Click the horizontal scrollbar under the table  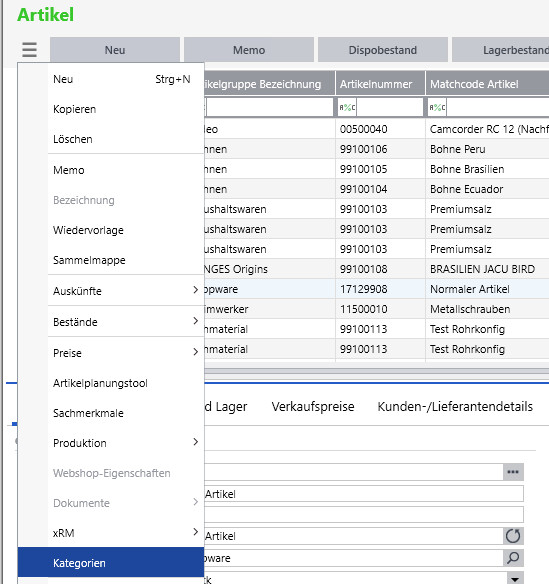coord(377,371)
